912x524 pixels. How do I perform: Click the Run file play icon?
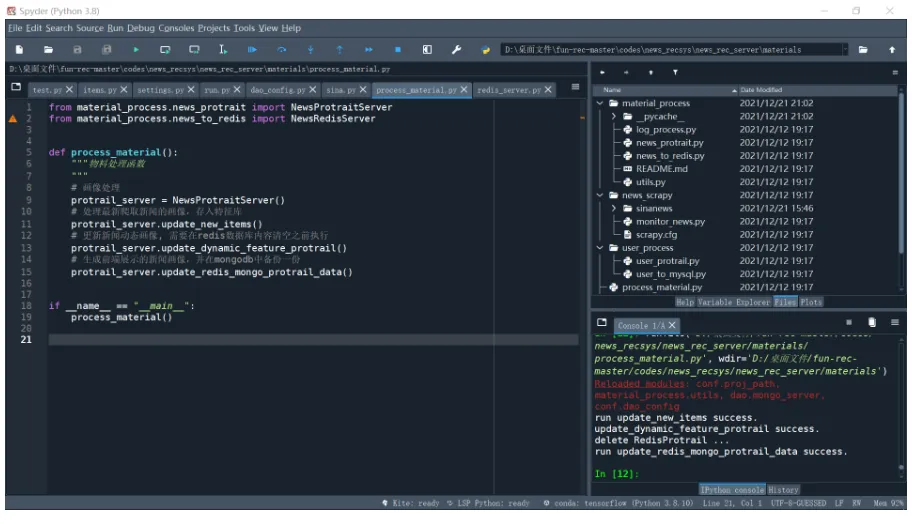(x=136, y=49)
